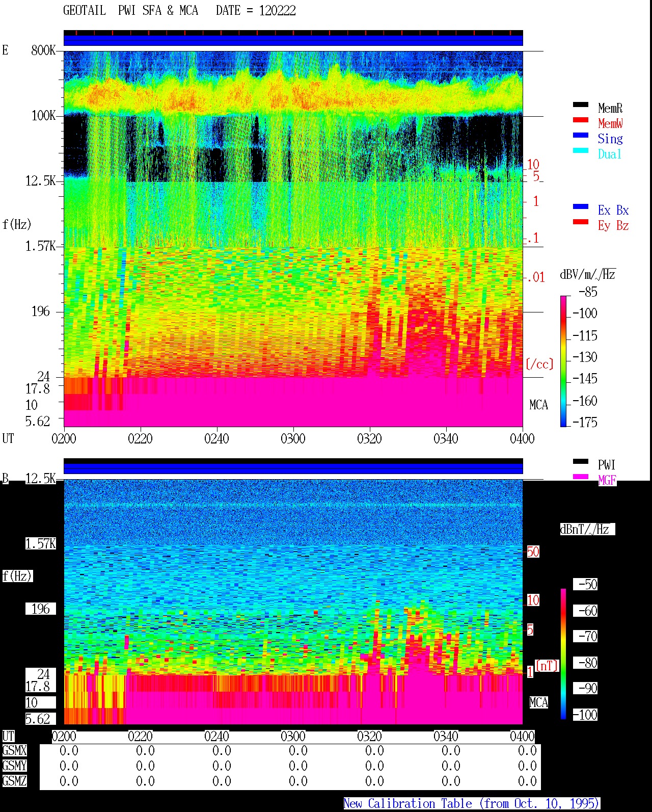Click the 0340 time tick under the B panel

click(446, 736)
